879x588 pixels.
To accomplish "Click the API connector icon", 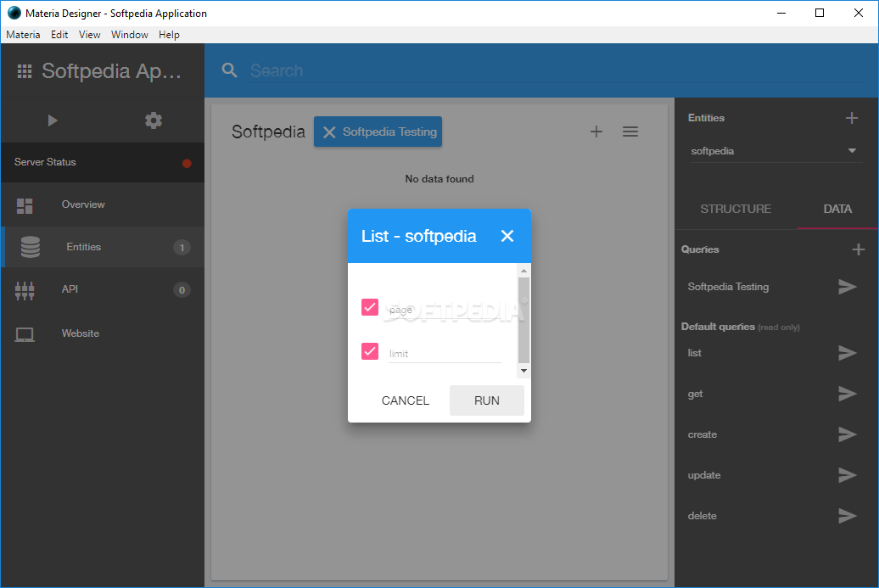I will (25, 290).
